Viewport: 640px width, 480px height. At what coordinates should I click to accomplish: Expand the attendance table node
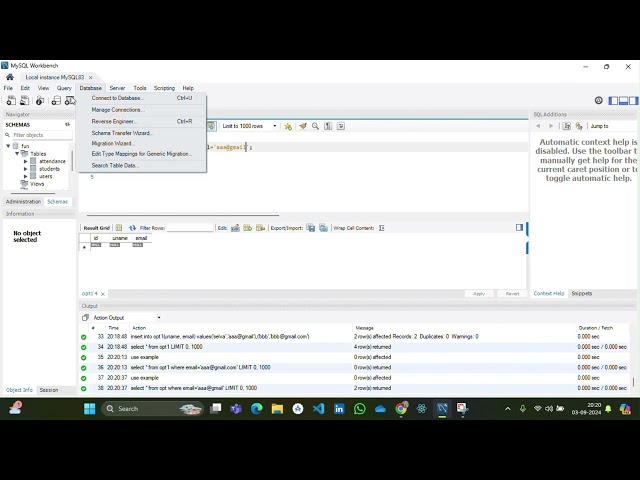click(26, 161)
